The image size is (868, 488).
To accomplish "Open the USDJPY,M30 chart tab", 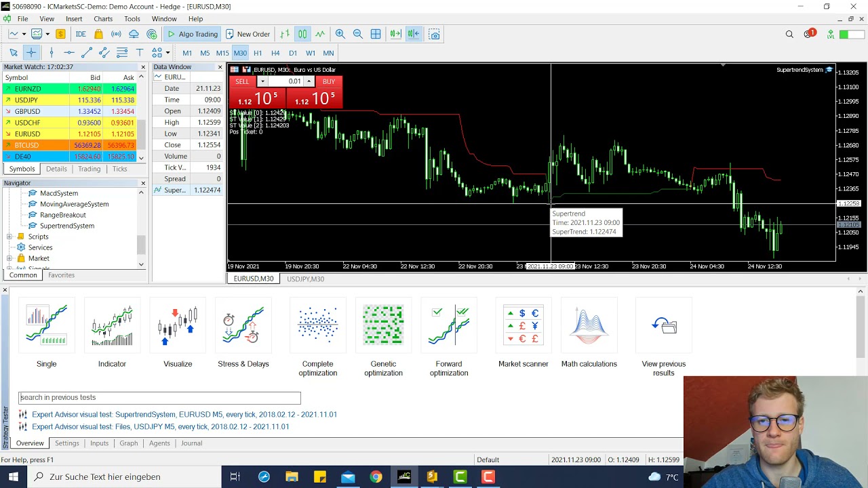I will pyautogui.click(x=305, y=279).
